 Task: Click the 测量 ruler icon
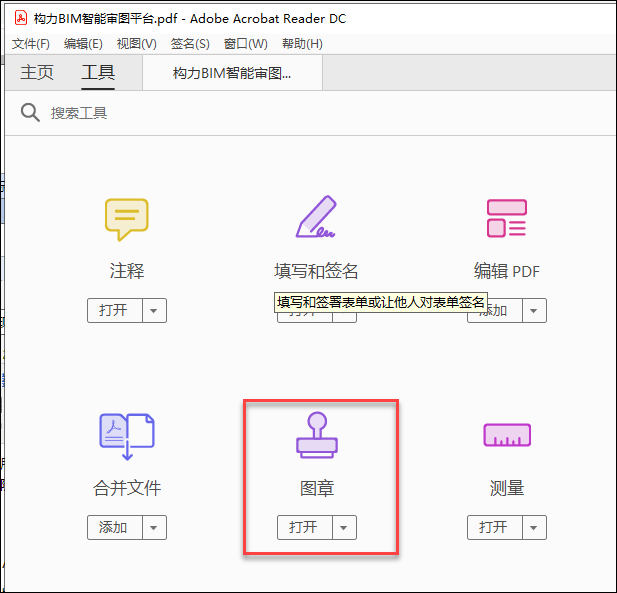coord(507,435)
